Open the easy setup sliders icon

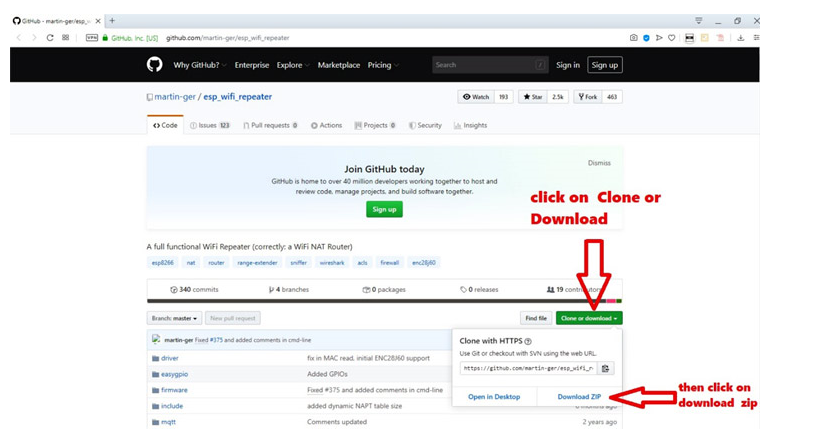(x=756, y=38)
